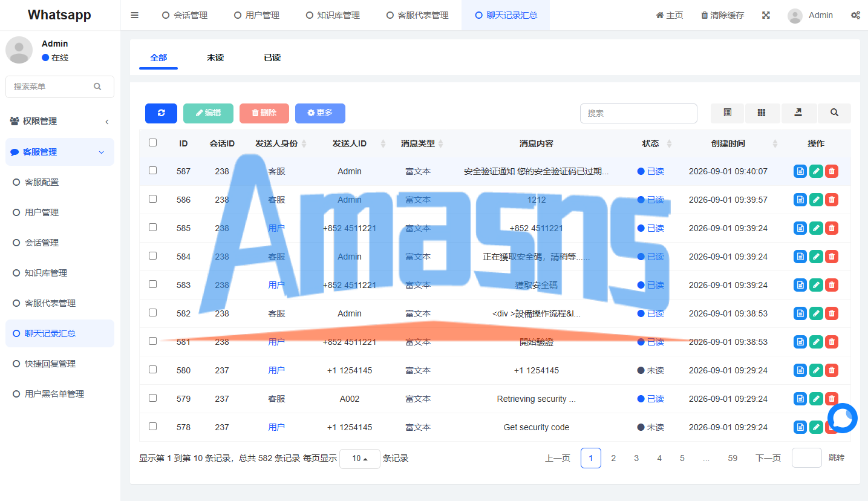
Task: Open the Admin user menu
Action: point(811,15)
